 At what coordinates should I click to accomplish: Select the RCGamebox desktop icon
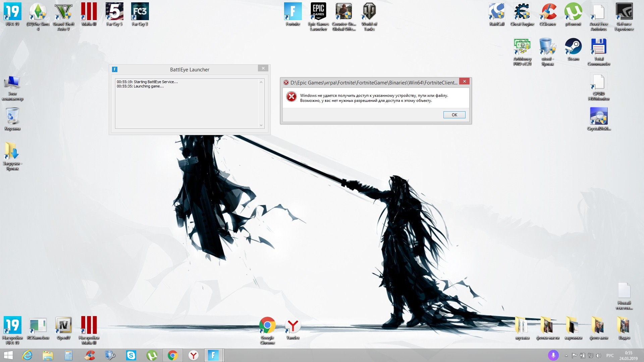tap(38, 328)
